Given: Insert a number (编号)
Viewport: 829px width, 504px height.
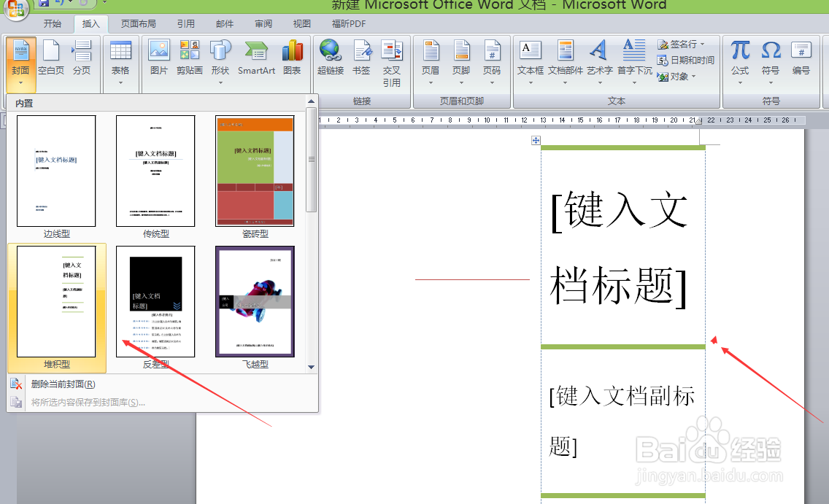Looking at the screenshot, I should [801, 58].
